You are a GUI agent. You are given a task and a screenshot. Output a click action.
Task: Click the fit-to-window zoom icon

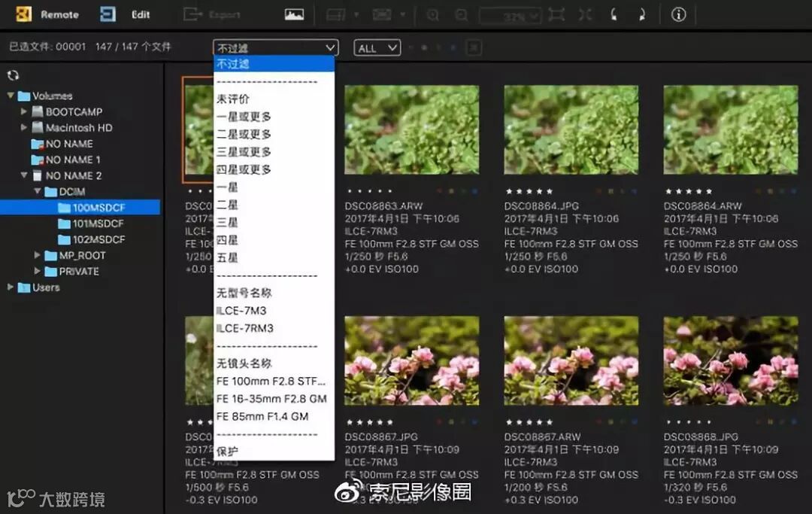point(556,14)
